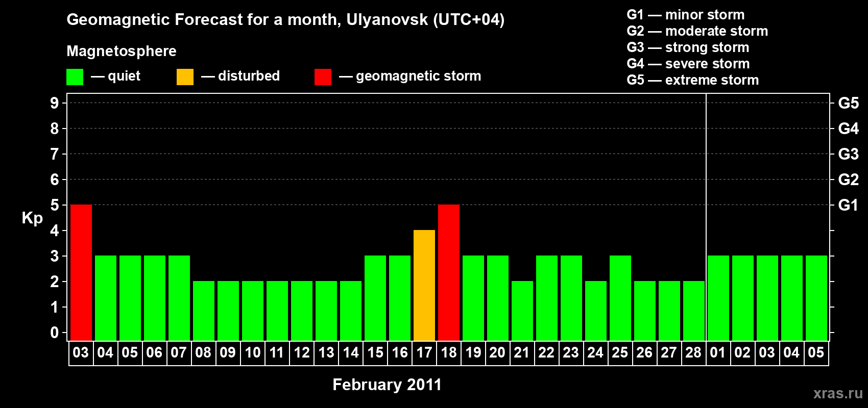The height and width of the screenshot is (408, 868).
Task: Click the February 2011 axis caption
Action: click(x=387, y=385)
